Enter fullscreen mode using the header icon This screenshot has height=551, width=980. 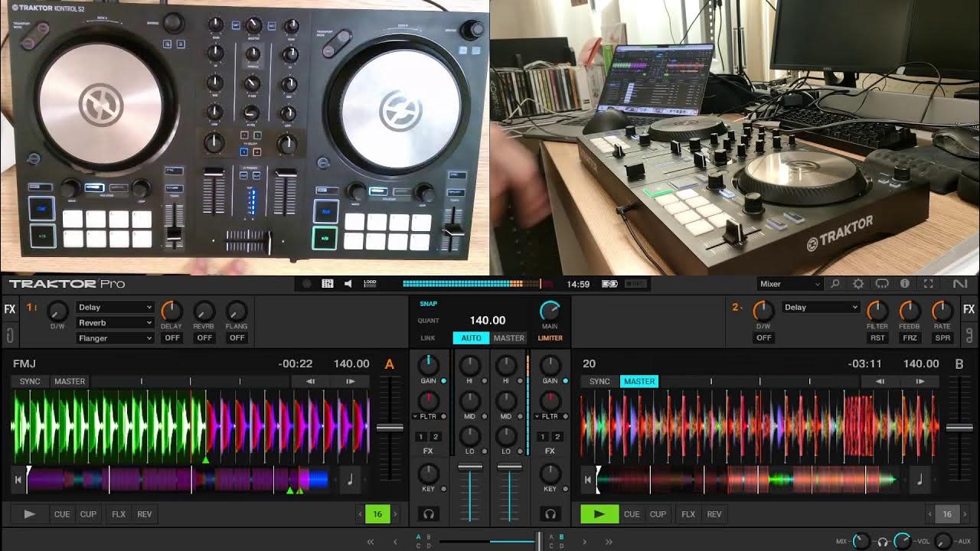click(x=929, y=284)
